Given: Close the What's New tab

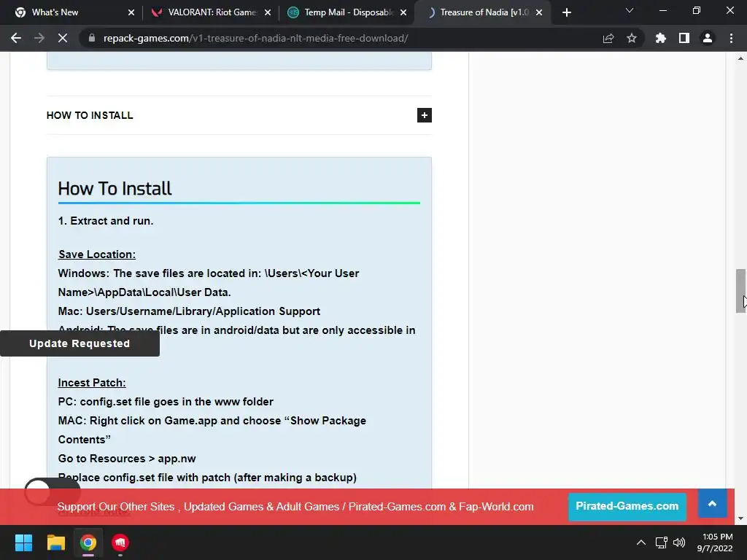Looking at the screenshot, I should point(131,12).
